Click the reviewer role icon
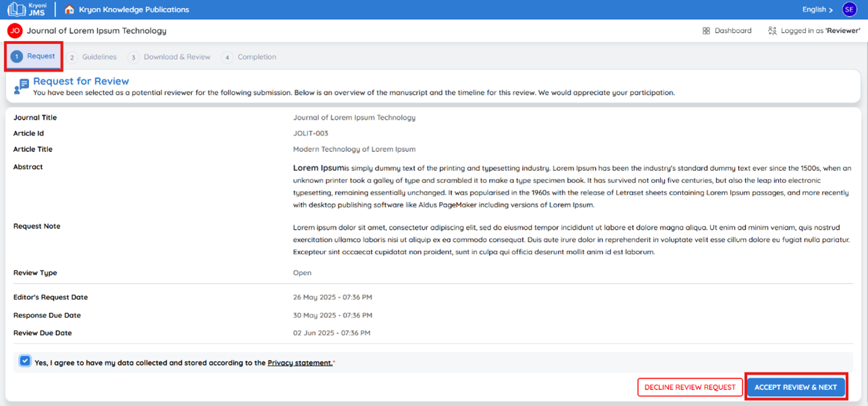The width and height of the screenshot is (868, 406). (x=772, y=30)
